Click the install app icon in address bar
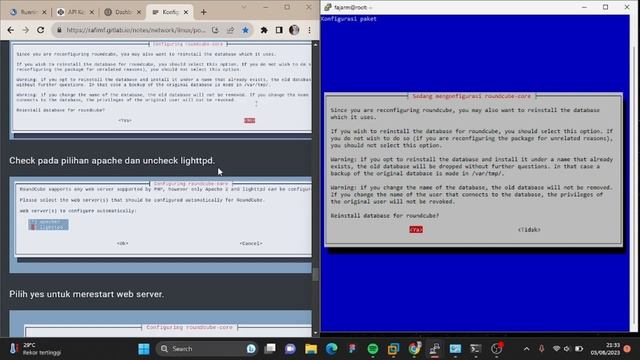The height and width of the screenshot is (360, 640). click(215, 30)
